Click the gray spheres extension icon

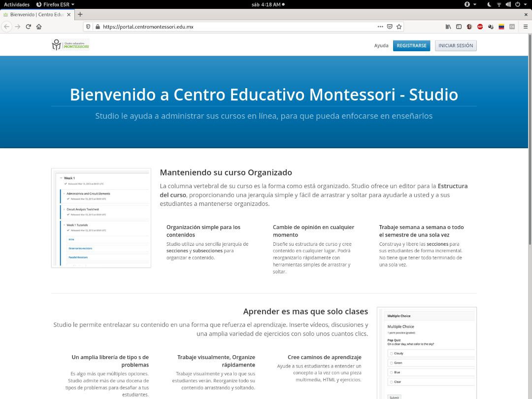click(x=491, y=27)
